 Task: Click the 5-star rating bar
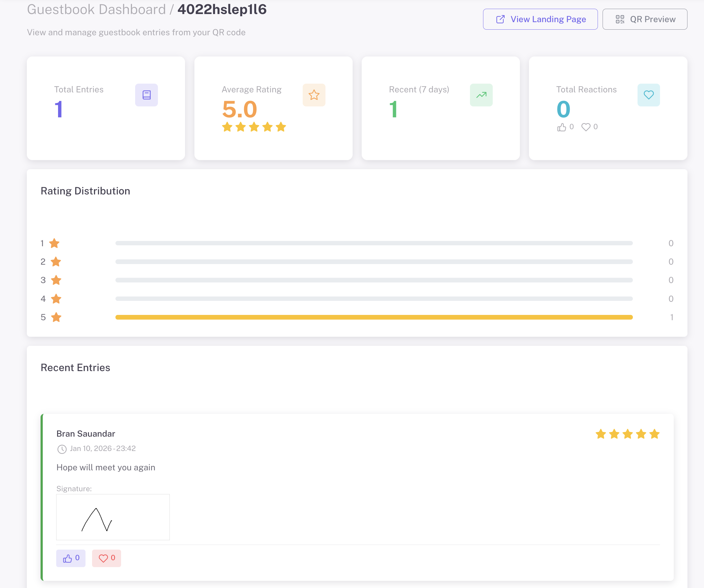pyautogui.click(x=374, y=317)
